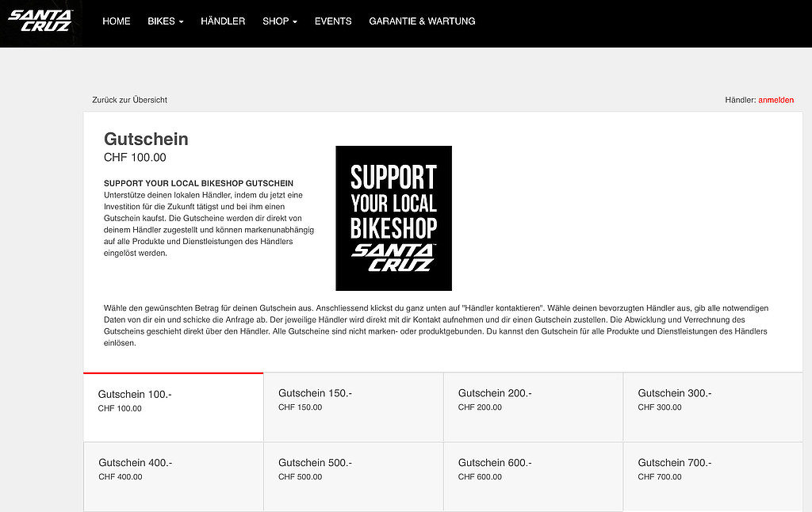Click the Santa Cruz logo in header
Image resolution: width=812 pixels, height=512 pixels.
[40, 21]
